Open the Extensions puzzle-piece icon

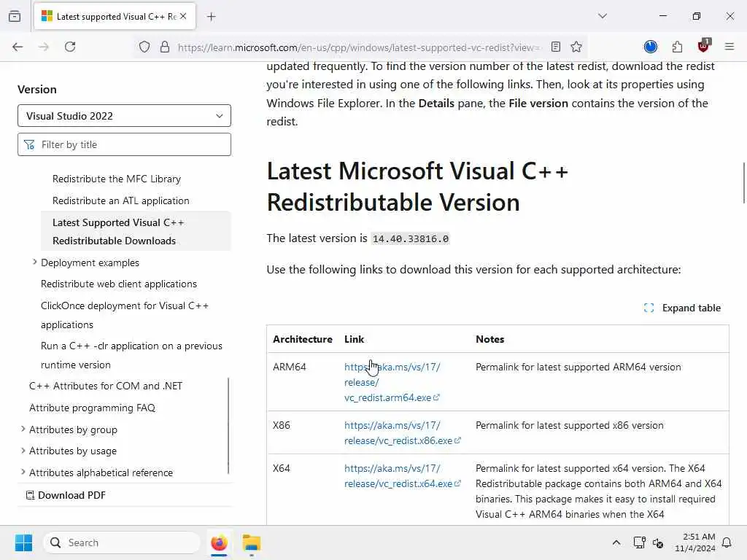point(677,47)
